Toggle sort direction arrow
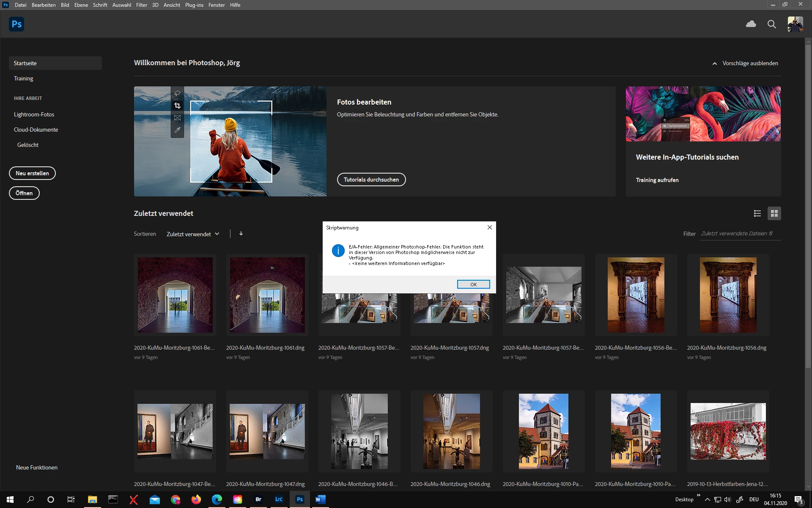This screenshot has height=508, width=812. [241, 234]
